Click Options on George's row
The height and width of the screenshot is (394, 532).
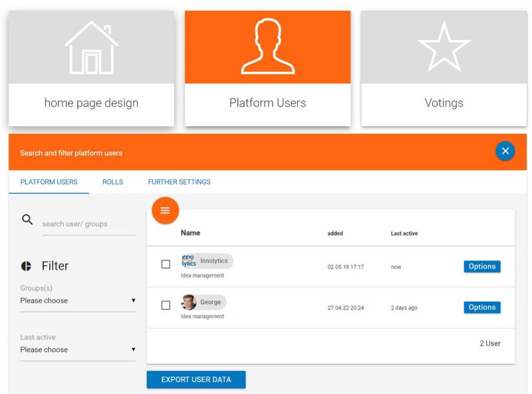coord(482,307)
